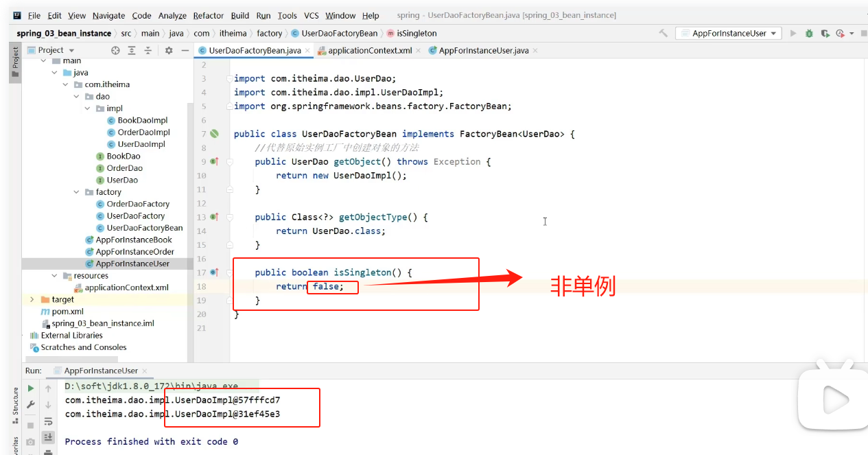The height and width of the screenshot is (455, 868).
Task: Close the AppForInstanceUser run tab
Action: coord(145,371)
